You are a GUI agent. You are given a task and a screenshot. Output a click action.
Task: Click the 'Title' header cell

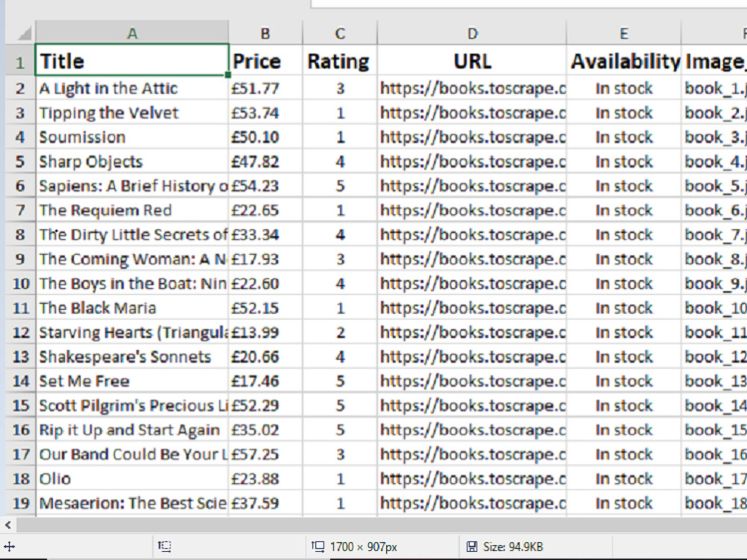pyautogui.click(x=132, y=60)
